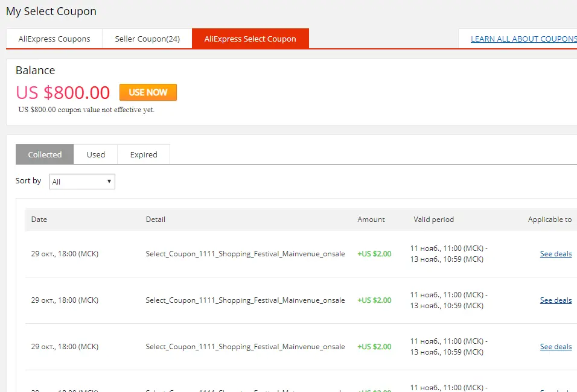Click the third row's Select_Coupon_1111 detail text

pyautogui.click(x=245, y=346)
